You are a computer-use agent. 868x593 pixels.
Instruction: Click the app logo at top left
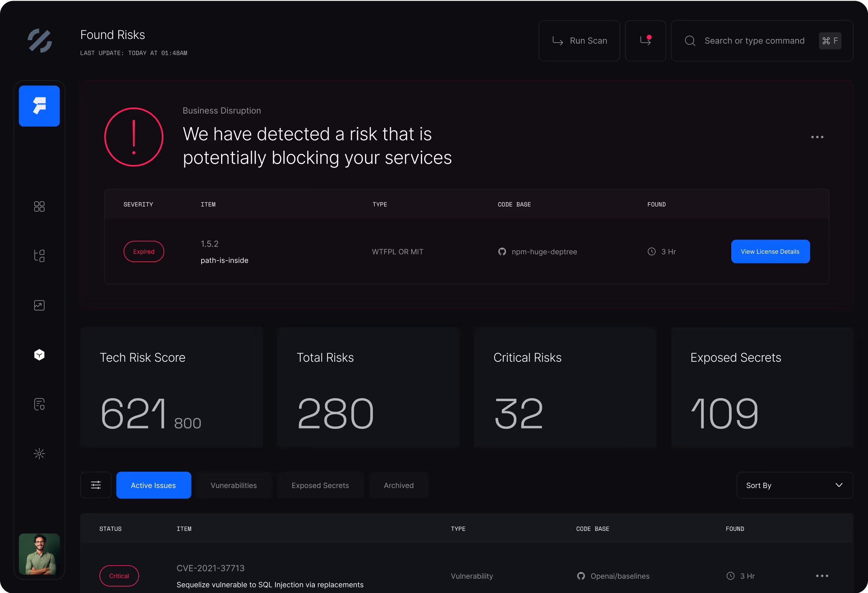(40, 40)
